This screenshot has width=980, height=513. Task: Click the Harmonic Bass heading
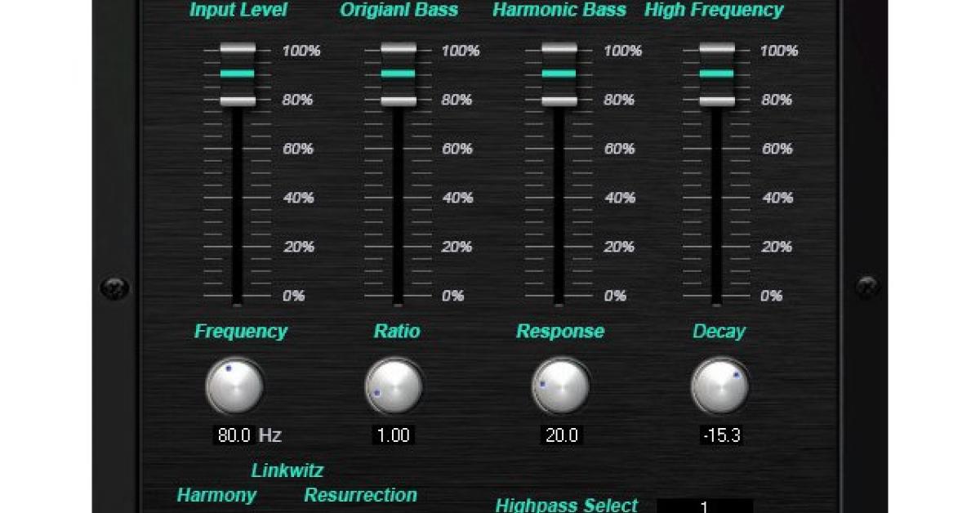[559, 10]
